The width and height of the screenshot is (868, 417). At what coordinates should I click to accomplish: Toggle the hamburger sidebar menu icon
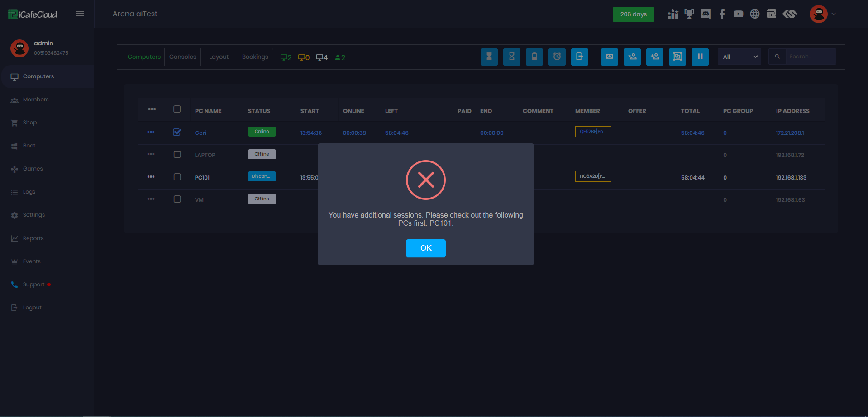pos(80,14)
